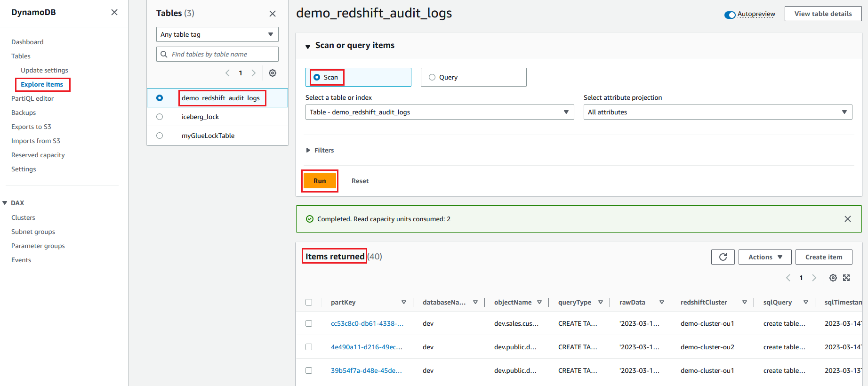The height and width of the screenshot is (386, 868).
Task: Open Settings in the sidebar
Action: pyautogui.click(x=24, y=169)
